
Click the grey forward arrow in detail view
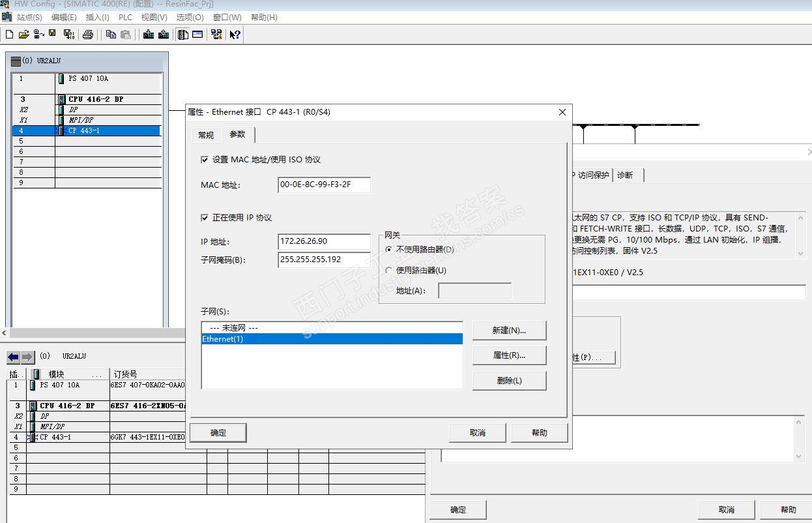click(x=27, y=357)
